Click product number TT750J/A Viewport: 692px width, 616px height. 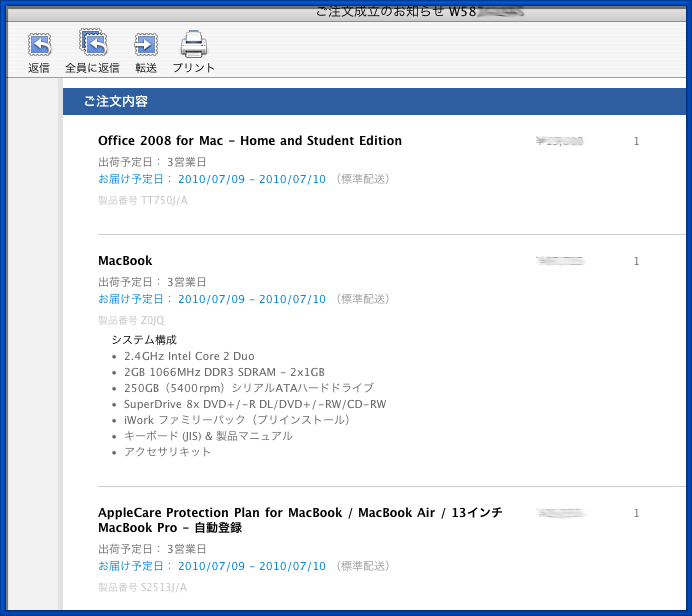[143, 200]
